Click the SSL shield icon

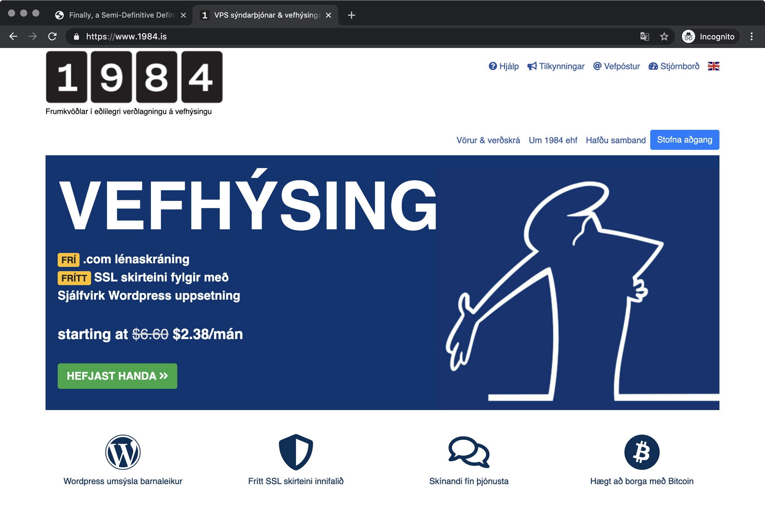point(296,452)
